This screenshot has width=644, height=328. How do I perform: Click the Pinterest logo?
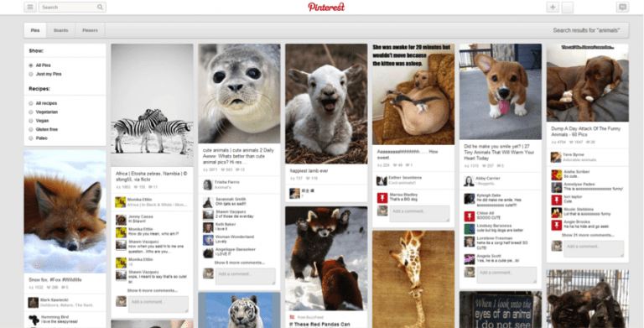click(326, 7)
